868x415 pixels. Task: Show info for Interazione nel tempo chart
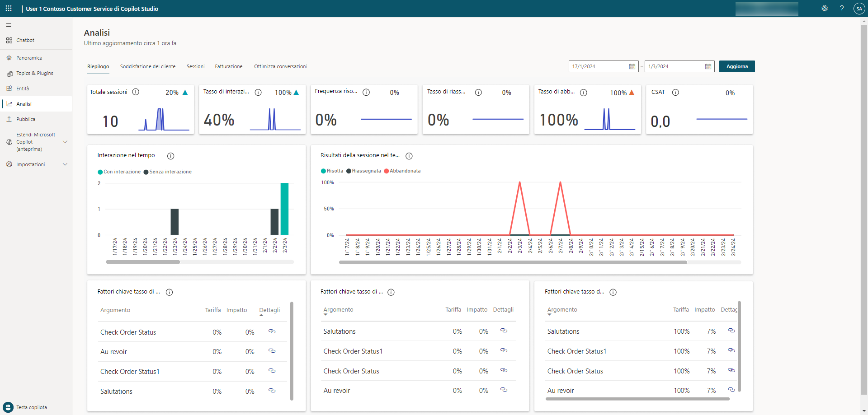pos(170,156)
